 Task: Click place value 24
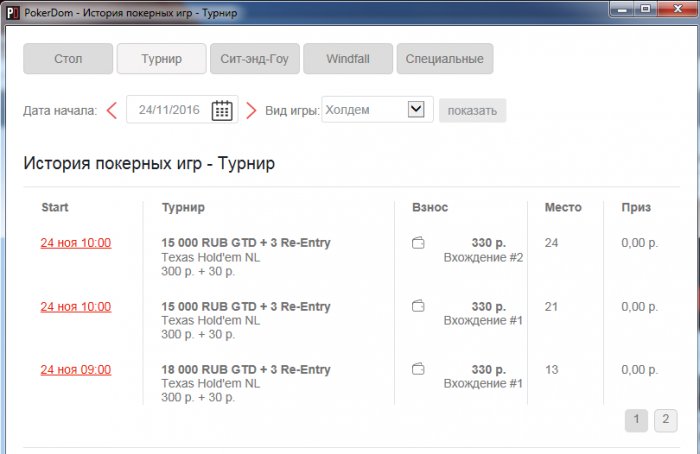551,243
